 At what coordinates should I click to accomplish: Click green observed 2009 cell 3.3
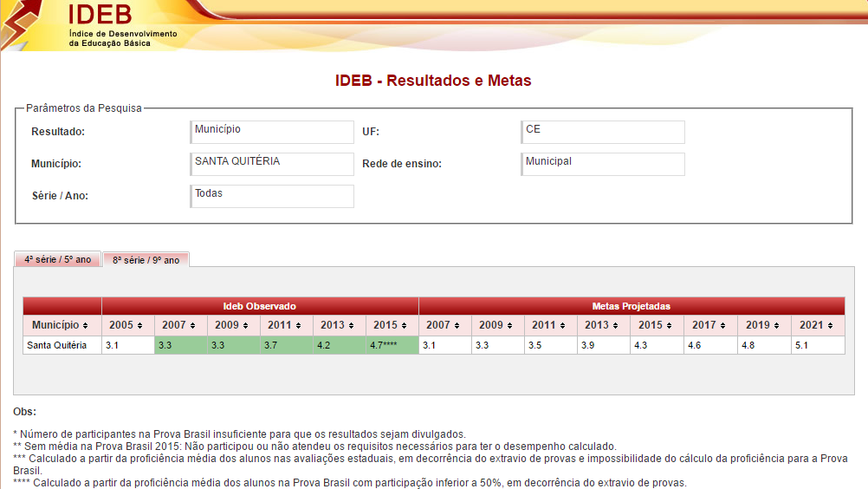[234, 345]
